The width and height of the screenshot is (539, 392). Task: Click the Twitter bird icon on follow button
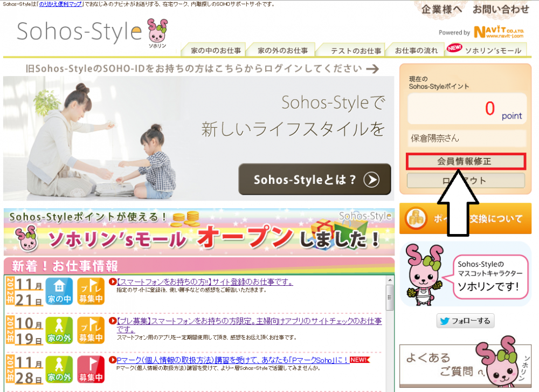[x=445, y=321]
